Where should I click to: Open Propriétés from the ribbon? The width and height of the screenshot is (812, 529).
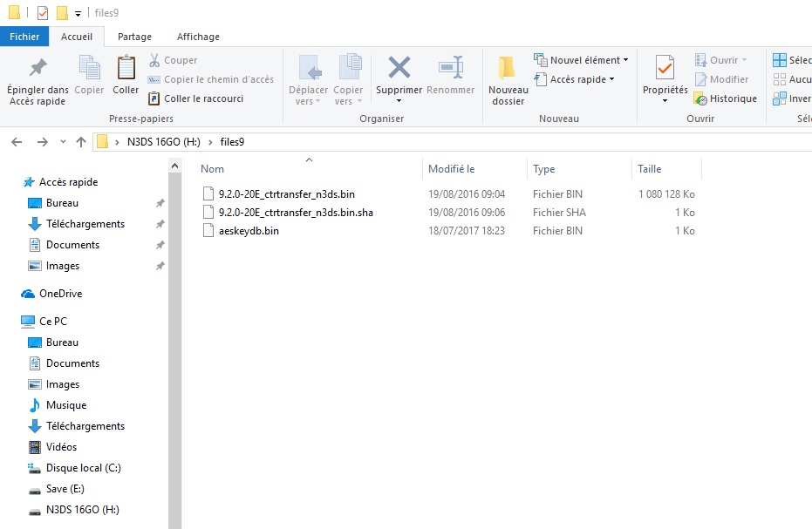point(665,68)
